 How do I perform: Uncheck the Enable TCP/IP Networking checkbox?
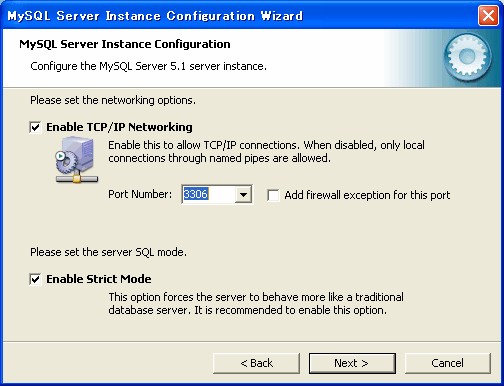[35, 127]
